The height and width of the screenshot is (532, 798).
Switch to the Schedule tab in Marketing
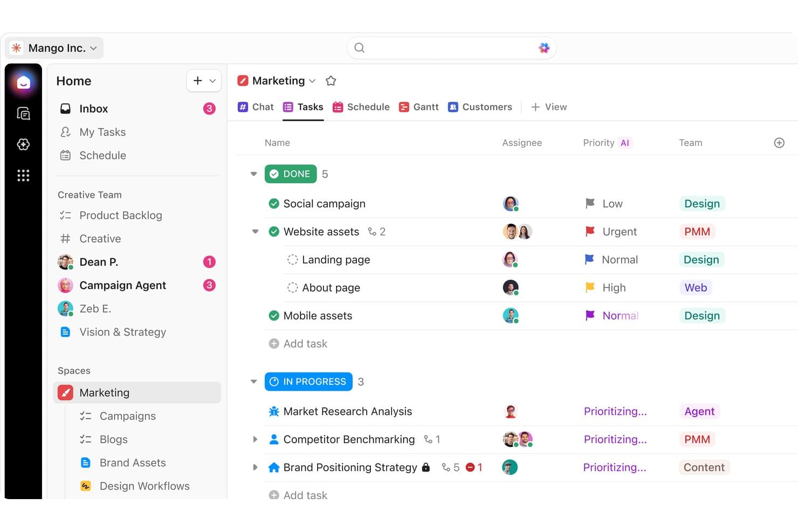pyautogui.click(x=361, y=107)
